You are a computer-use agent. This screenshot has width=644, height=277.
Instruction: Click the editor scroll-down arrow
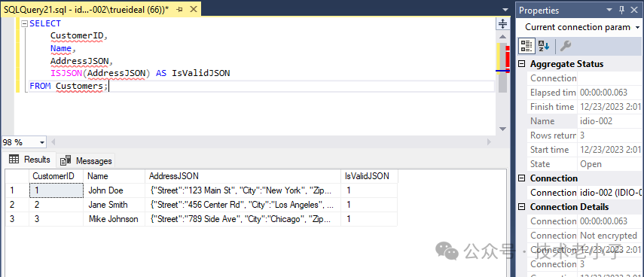coord(502,129)
